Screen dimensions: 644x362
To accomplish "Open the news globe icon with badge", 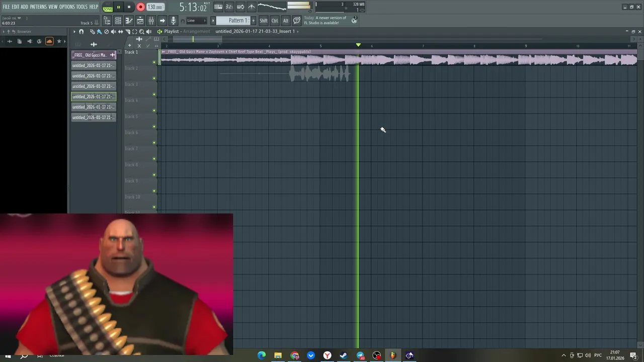I will (x=354, y=20).
